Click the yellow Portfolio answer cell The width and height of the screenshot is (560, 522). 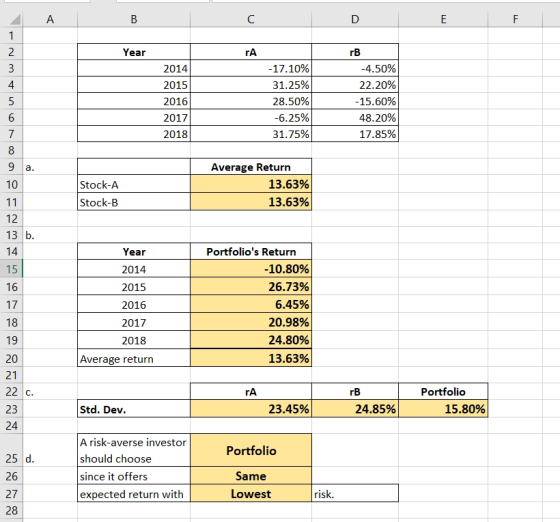251,450
